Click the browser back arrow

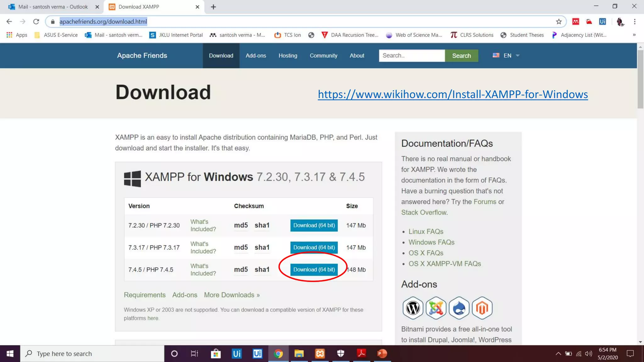9,21
